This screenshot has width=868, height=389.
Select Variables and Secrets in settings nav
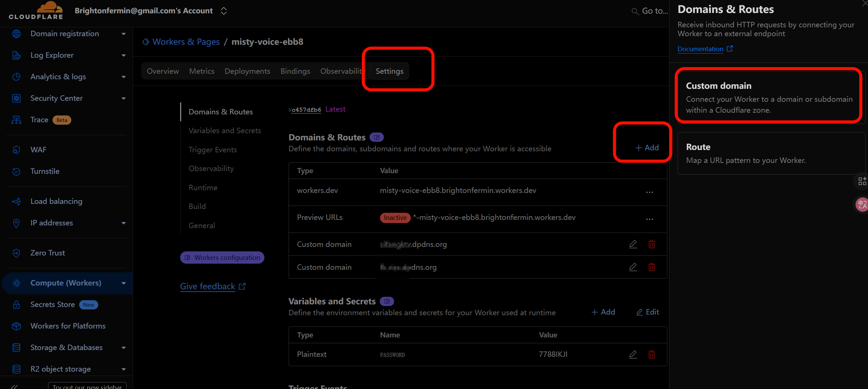tap(225, 130)
